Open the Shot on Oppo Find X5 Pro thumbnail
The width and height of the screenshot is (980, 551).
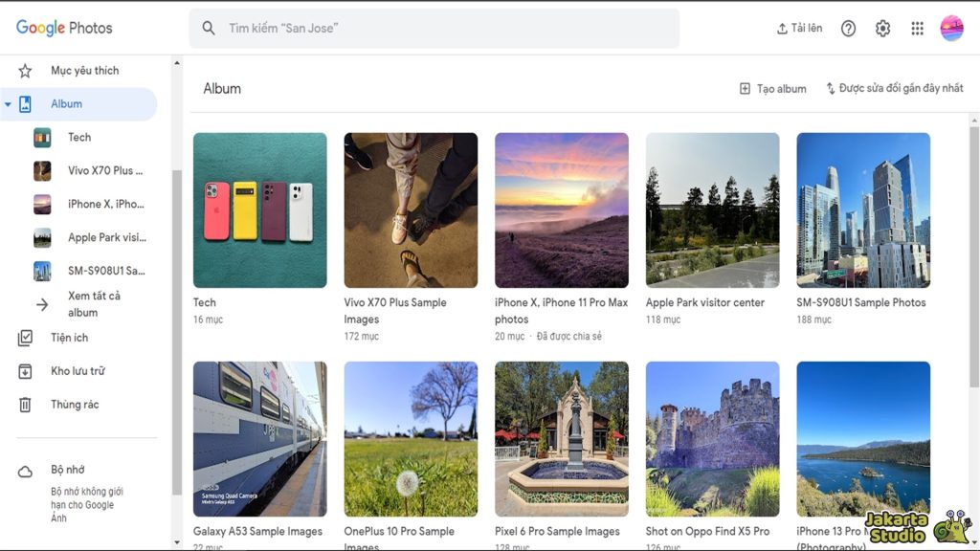[x=712, y=439]
